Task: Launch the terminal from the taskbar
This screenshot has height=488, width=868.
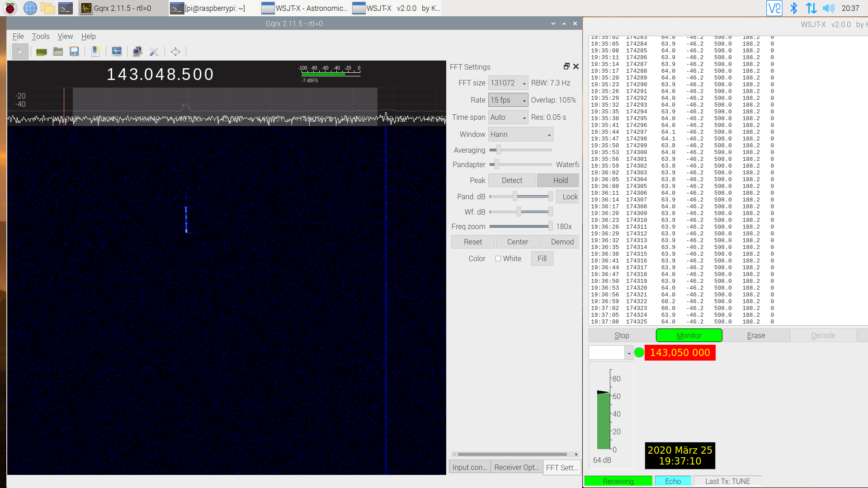Action: 66,8
